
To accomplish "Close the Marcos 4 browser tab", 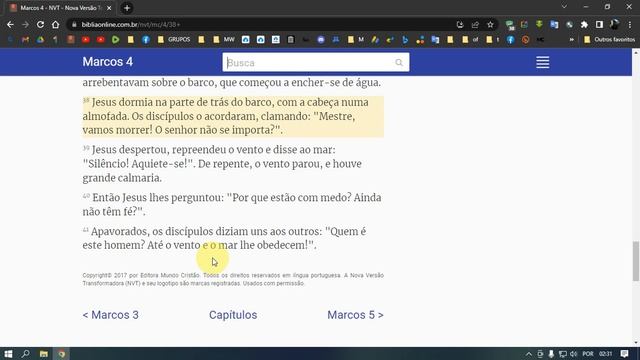I will 109,8.
